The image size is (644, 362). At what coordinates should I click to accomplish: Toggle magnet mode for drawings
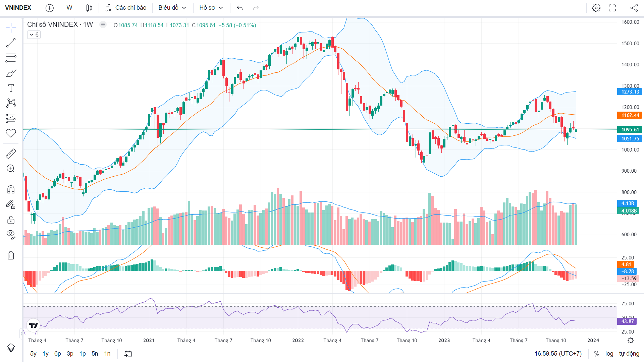[x=11, y=190]
